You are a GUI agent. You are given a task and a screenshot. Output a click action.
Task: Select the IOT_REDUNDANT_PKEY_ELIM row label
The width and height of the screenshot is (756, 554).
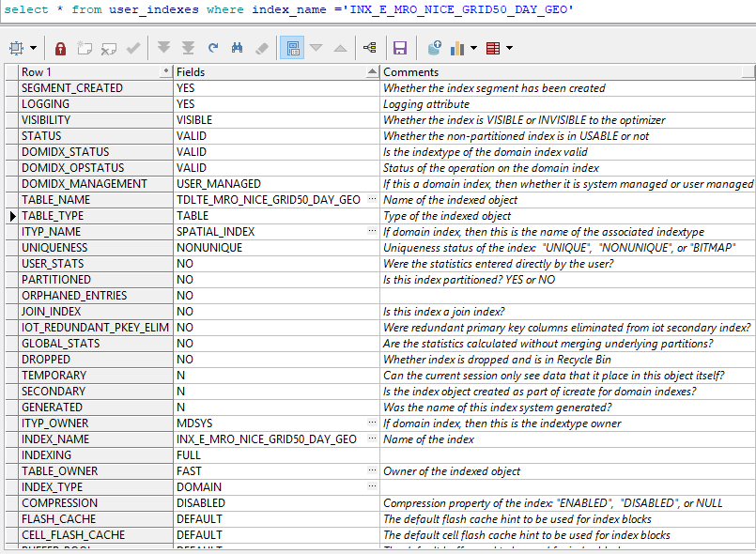96,328
